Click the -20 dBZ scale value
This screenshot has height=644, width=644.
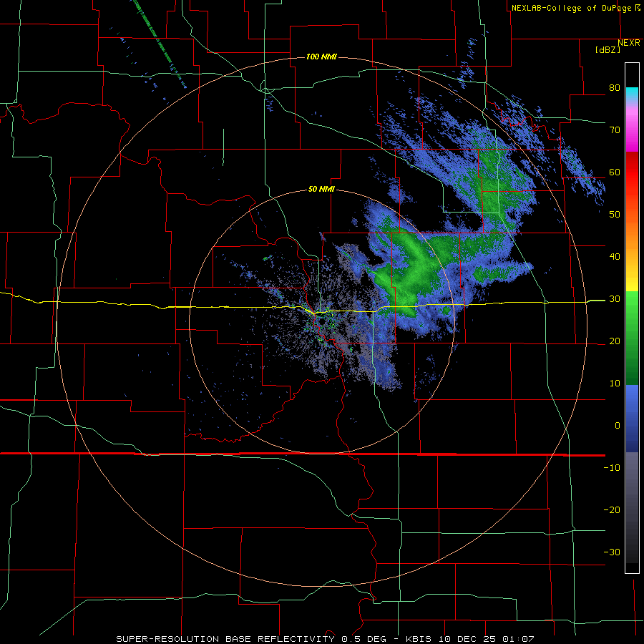[x=612, y=510]
